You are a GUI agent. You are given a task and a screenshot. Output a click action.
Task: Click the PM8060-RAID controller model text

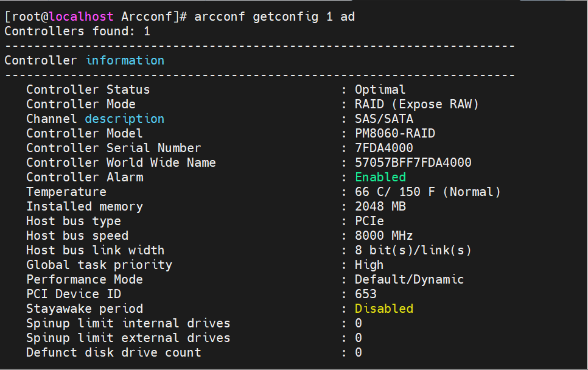pyautogui.click(x=395, y=133)
